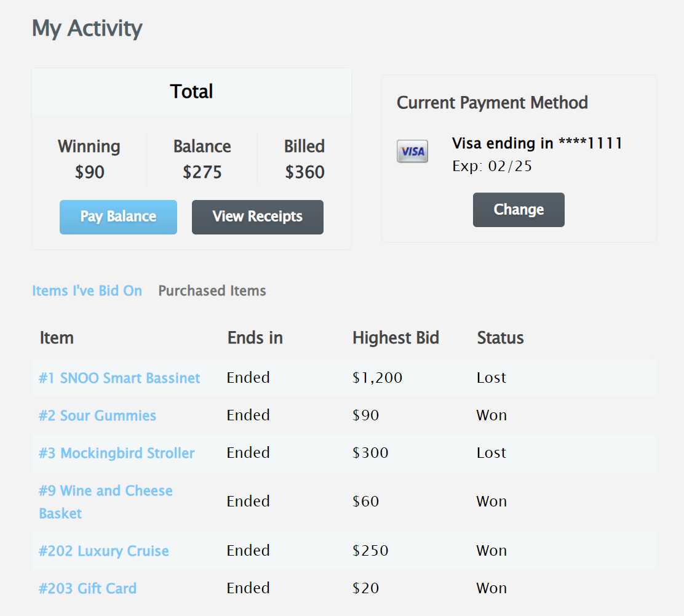This screenshot has height=616, width=684.
Task: Click the Visa card icon
Action: [412, 151]
